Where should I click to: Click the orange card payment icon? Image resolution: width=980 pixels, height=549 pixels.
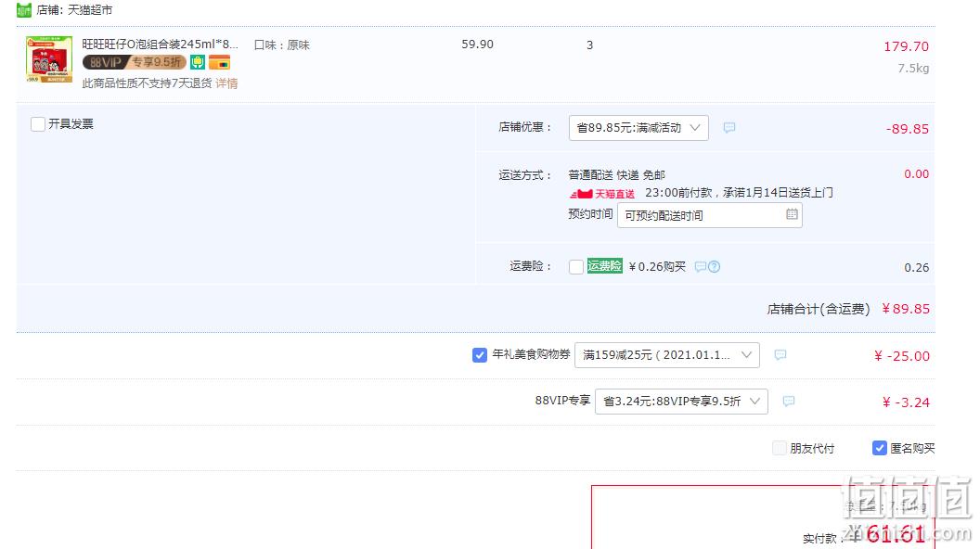219,62
